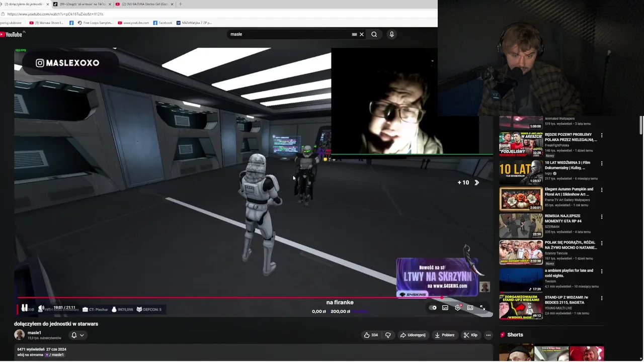The image size is (644, 362).
Task: Like the video with thumbs up
Action: (x=371, y=335)
